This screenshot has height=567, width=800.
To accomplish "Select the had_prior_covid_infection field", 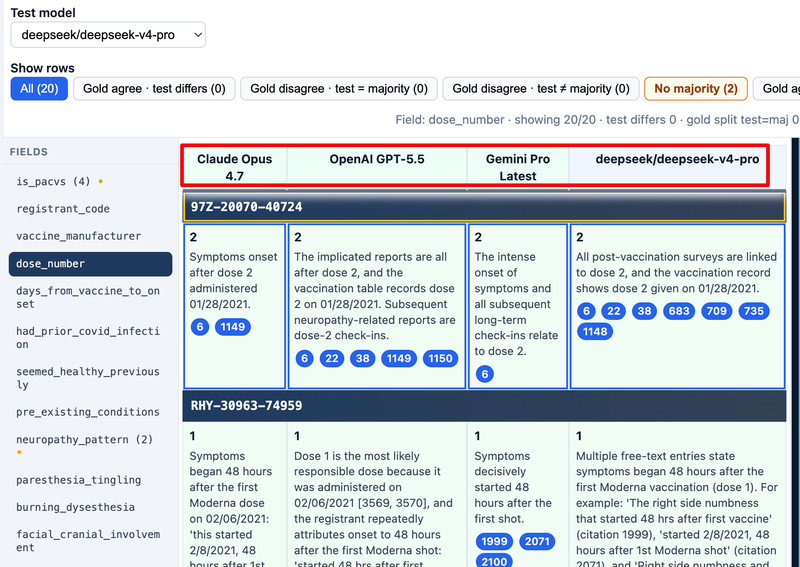I will click(x=90, y=337).
